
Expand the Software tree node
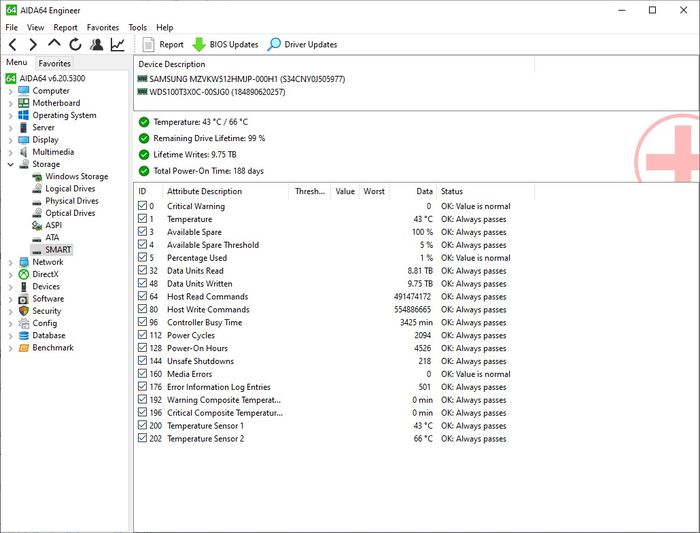pos(10,299)
